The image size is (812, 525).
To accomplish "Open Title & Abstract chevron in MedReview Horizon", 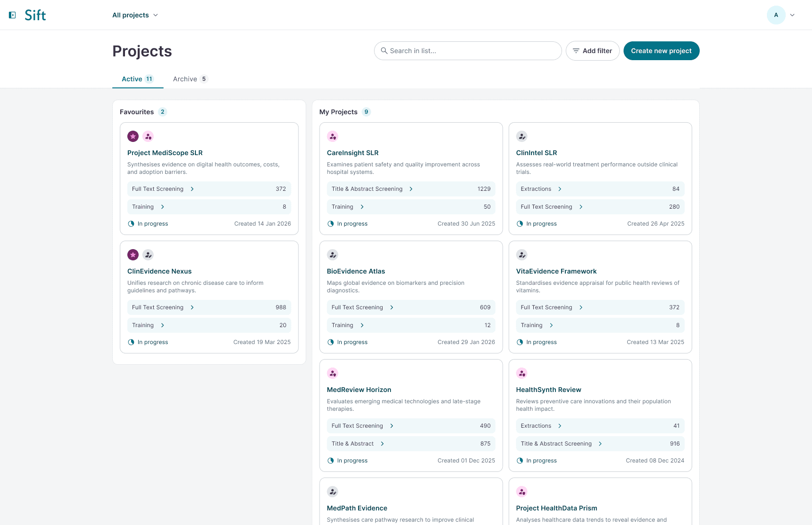I will click(382, 444).
